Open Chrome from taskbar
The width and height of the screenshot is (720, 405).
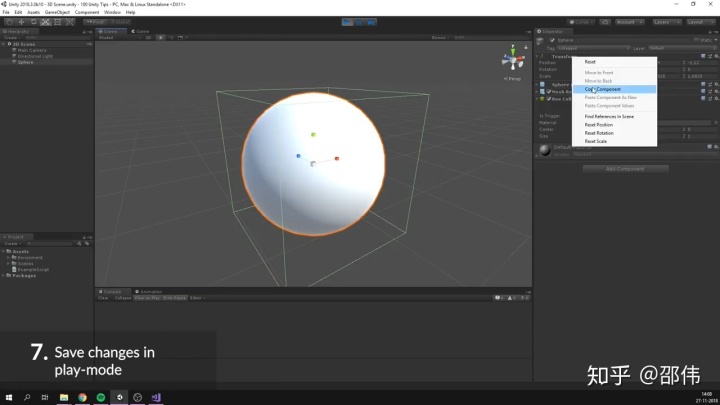[x=82, y=397]
